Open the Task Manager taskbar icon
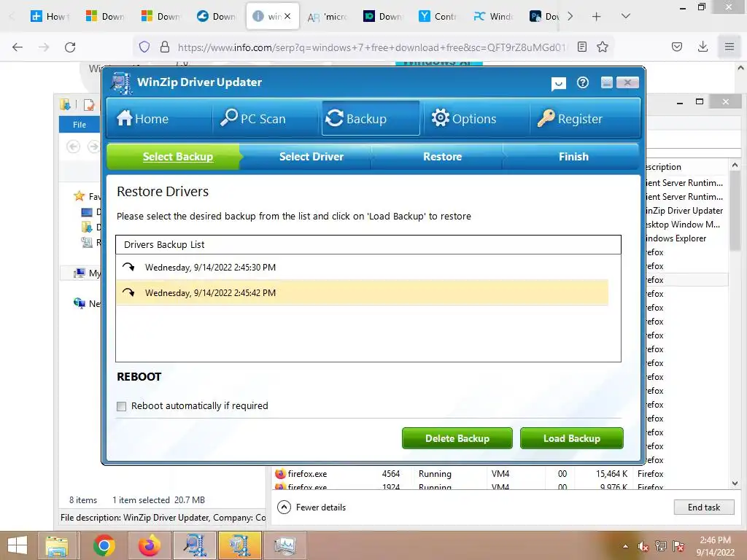747x560 pixels. pyautogui.click(x=285, y=545)
